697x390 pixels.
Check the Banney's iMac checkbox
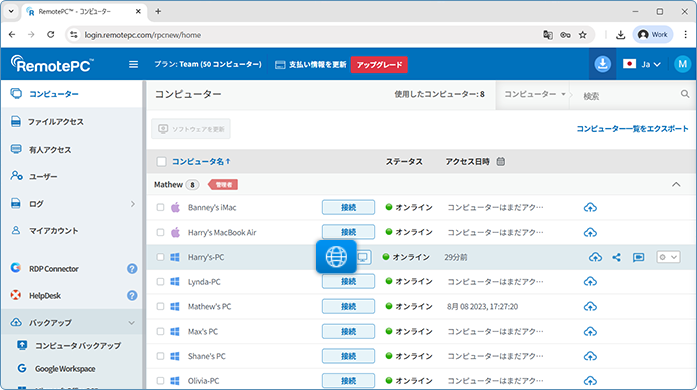click(x=160, y=207)
